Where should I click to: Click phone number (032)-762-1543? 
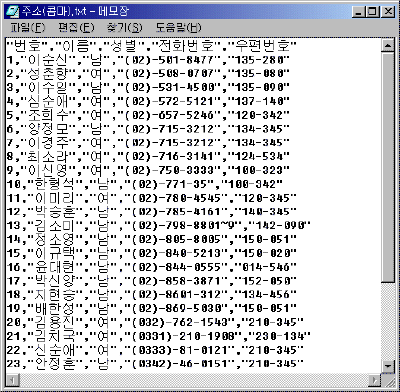click(x=181, y=322)
